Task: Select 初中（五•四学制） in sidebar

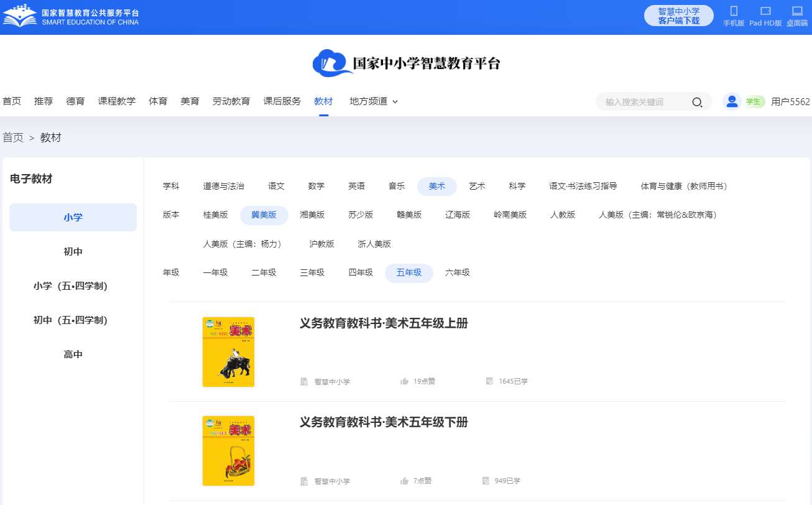Action: coord(73,320)
